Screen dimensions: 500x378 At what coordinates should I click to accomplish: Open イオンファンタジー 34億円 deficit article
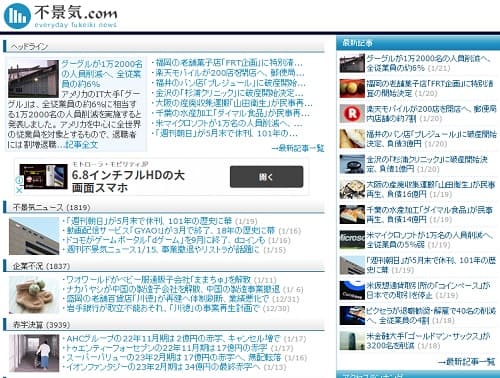(x=163, y=367)
